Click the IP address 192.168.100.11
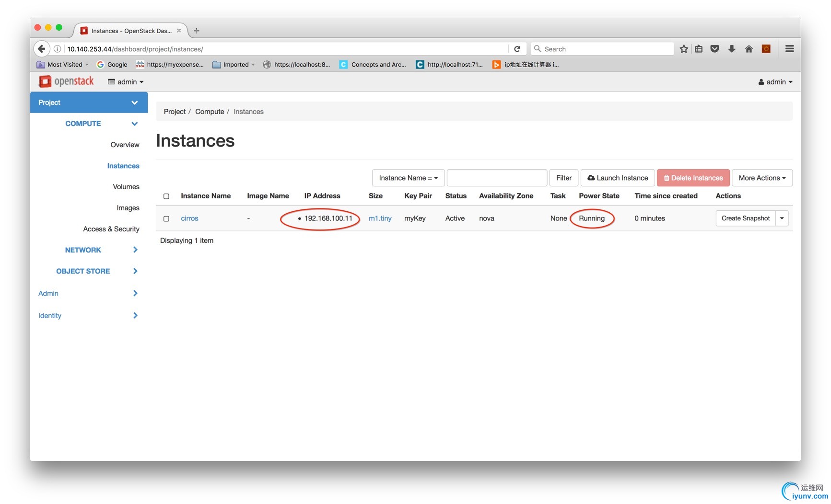831x504 pixels. coord(328,218)
